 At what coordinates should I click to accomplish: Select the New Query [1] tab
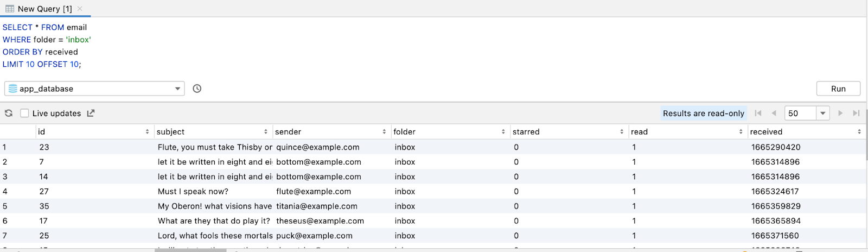[44, 9]
